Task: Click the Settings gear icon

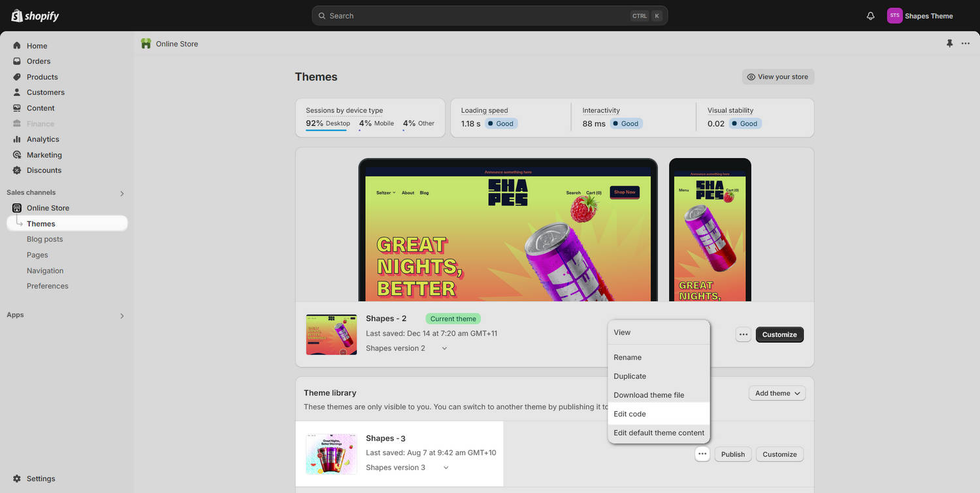Action: (x=17, y=479)
